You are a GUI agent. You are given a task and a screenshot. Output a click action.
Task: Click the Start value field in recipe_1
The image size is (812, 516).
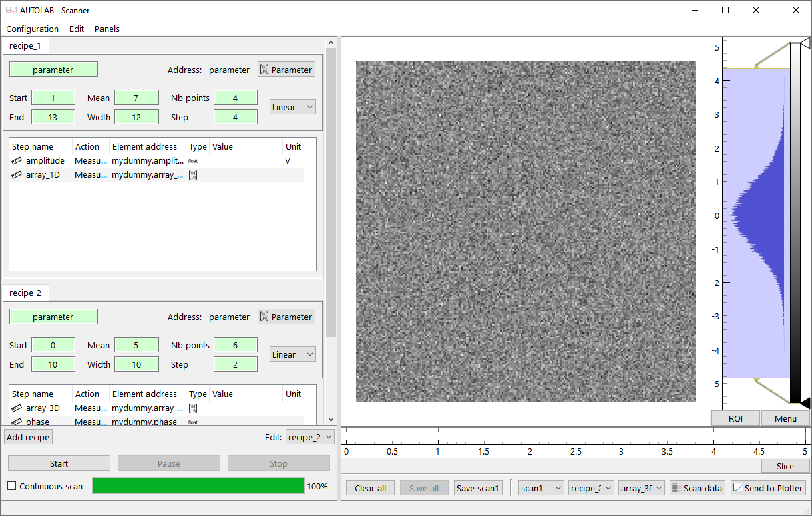pos(53,98)
